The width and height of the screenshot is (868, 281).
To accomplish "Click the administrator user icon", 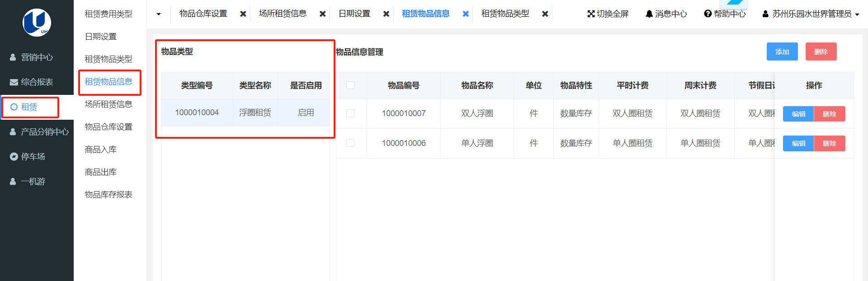I will (765, 14).
